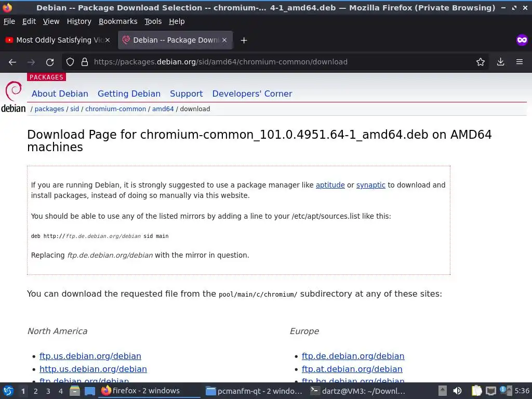
Task: Open the Edit menu
Action: (x=29, y=21)
